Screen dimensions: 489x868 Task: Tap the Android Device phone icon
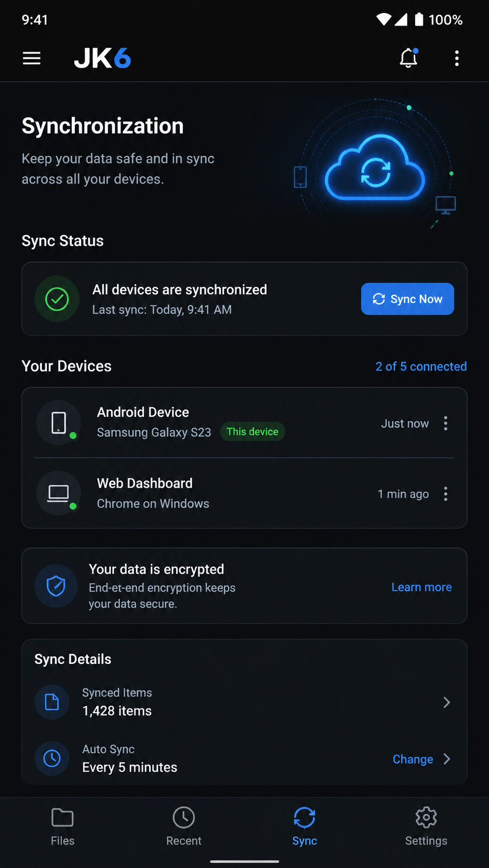click(59, 423)
